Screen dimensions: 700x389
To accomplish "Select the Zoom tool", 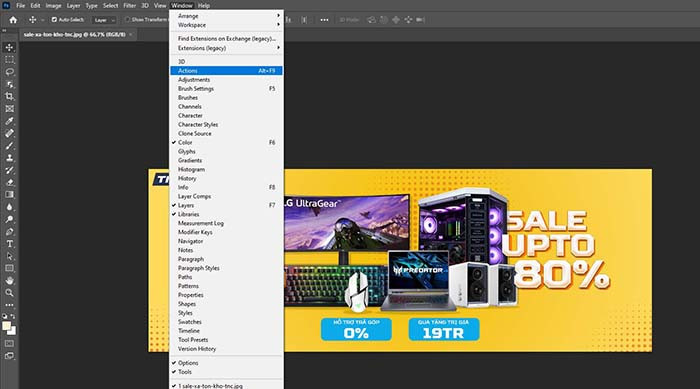I will coord(9,293).
